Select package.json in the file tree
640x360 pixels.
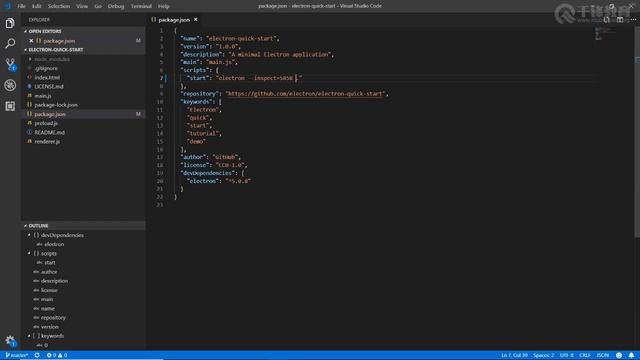(50, 114)
